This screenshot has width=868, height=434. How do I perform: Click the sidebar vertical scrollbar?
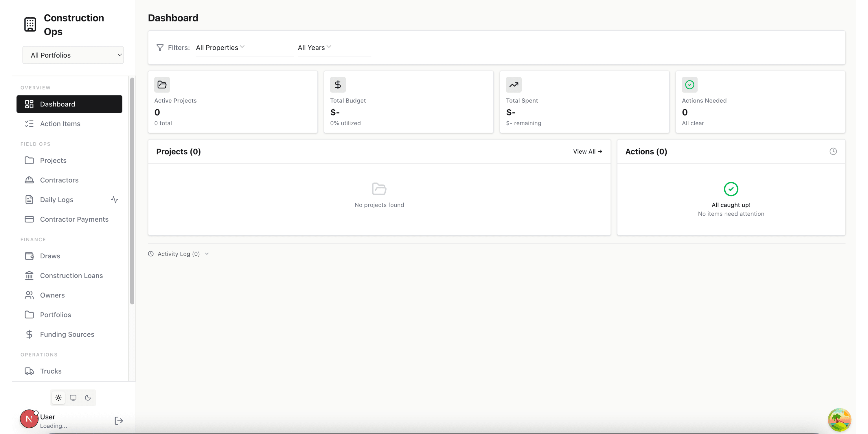point(132,191)
